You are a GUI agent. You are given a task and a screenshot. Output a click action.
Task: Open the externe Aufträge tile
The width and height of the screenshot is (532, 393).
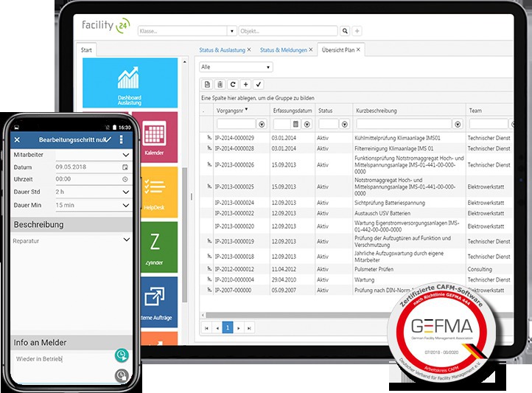159,302
